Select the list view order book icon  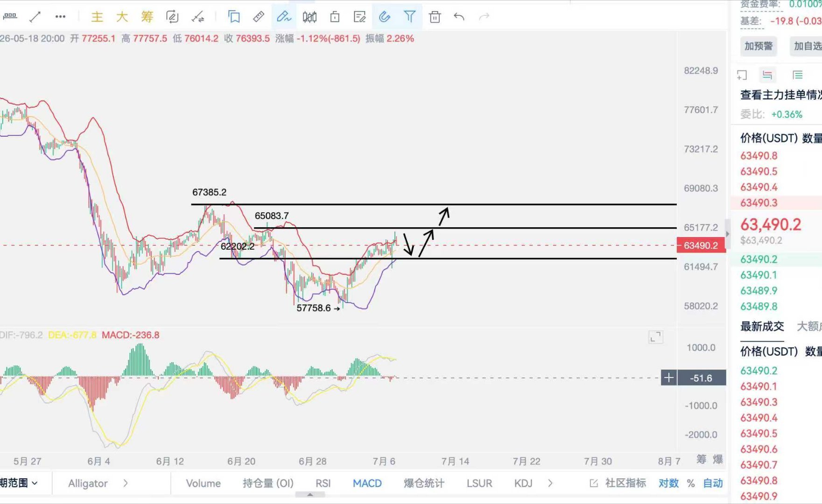[797, 75]
